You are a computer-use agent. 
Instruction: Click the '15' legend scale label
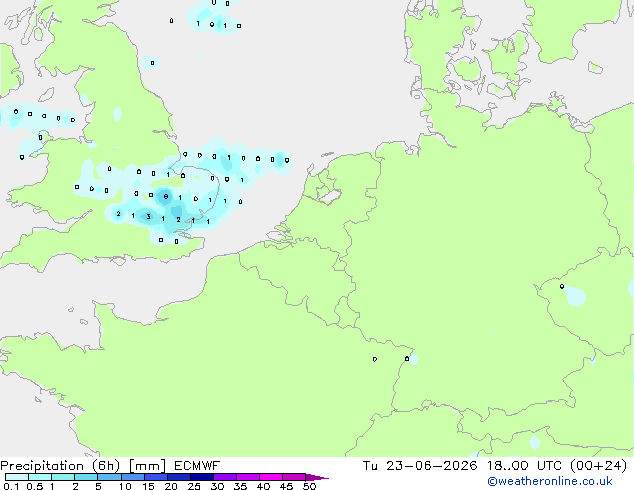148,486
